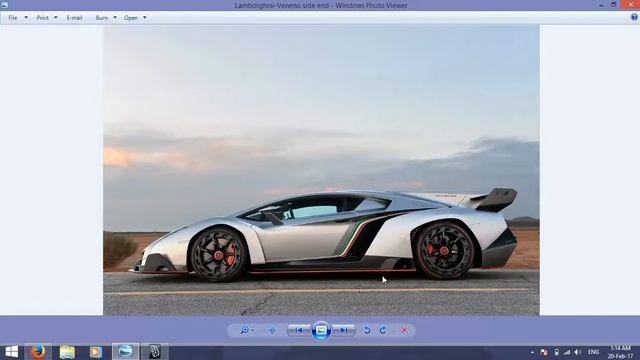Show hidden system tray icons

(x=532, y=352)
